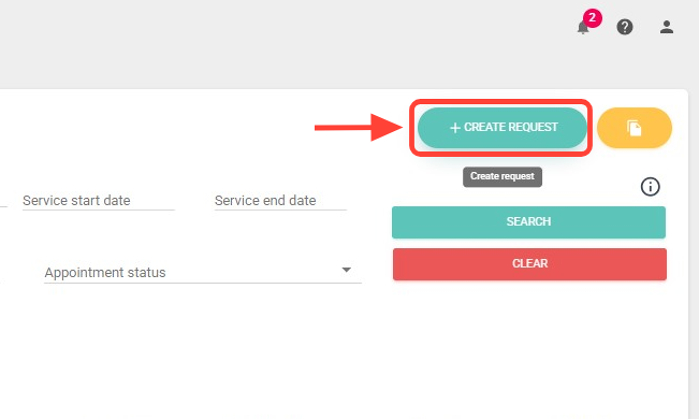Open the help question mark icon
Image resolution: width=699 pixels, height=419 pixels.
[625, 27]
